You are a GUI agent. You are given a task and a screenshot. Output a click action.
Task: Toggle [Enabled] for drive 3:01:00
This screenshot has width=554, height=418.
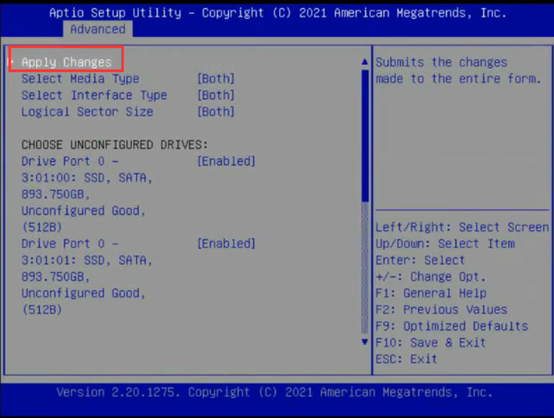coord(226,161)
